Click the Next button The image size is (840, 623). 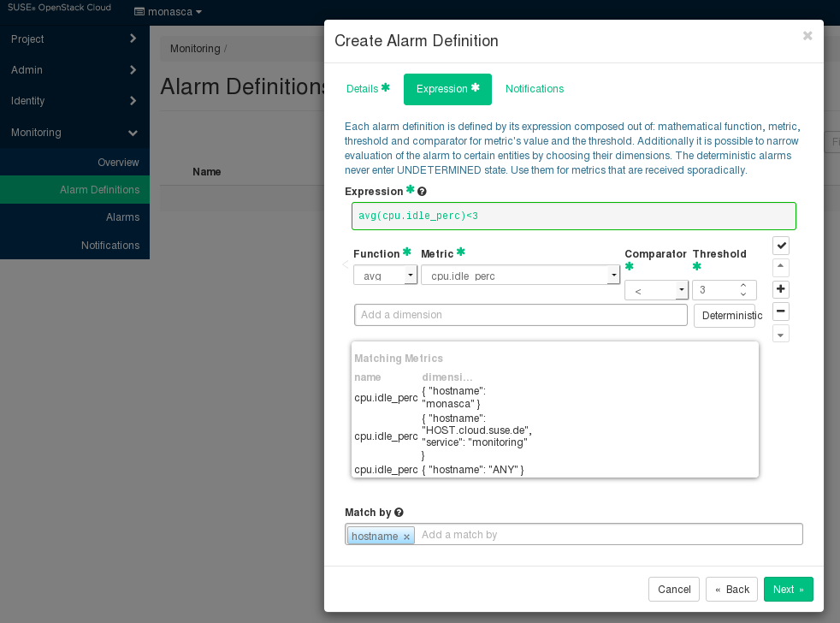(x=788, y=590)
